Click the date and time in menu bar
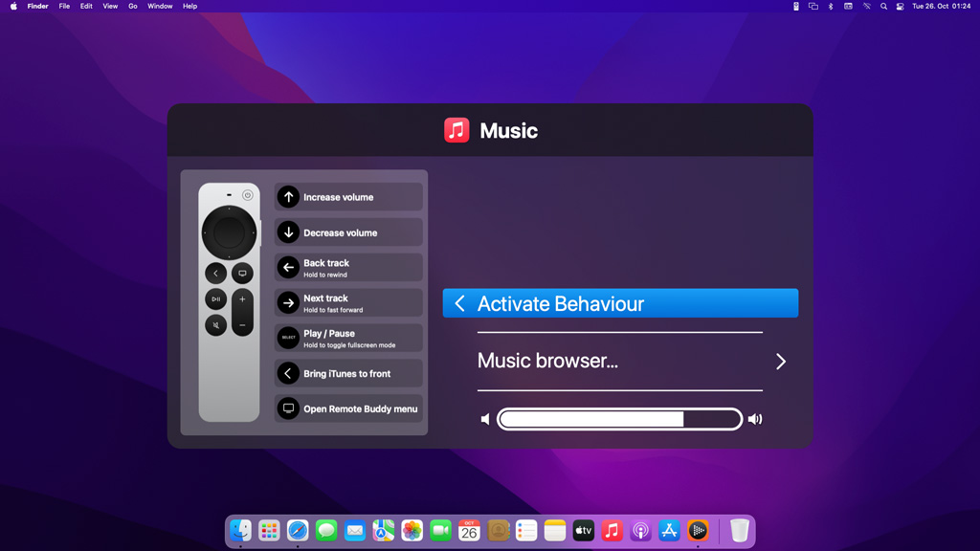The width and height of the screenshot is (980, 551). [942, 7]
